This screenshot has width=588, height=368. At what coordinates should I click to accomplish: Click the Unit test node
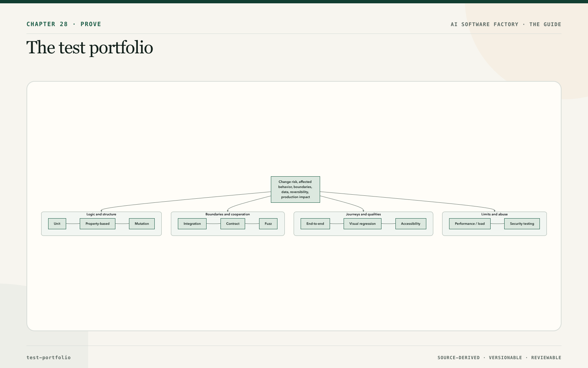click(57, 224)
